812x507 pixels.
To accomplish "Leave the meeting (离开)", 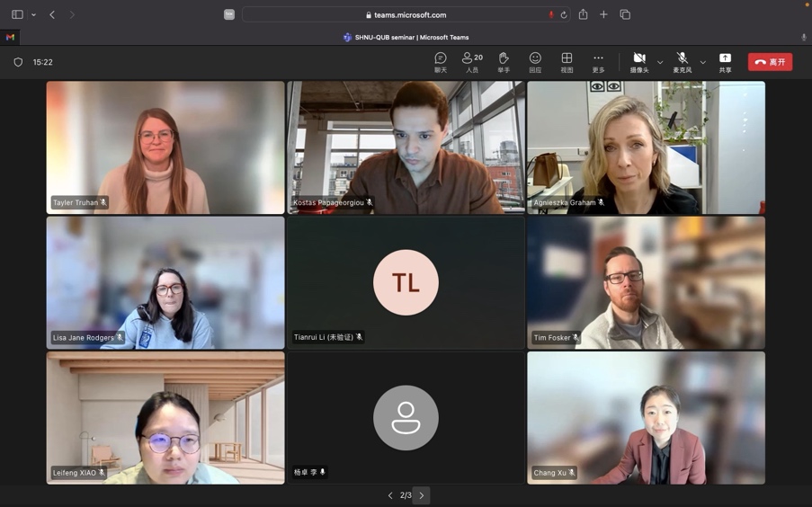I will (x=770, y=62).
